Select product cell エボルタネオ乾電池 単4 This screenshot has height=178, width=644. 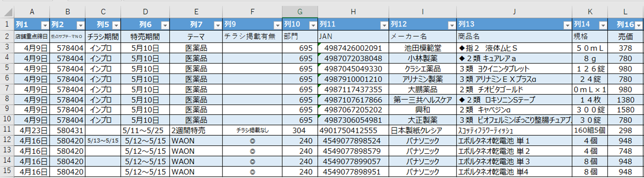pos(514,172)
